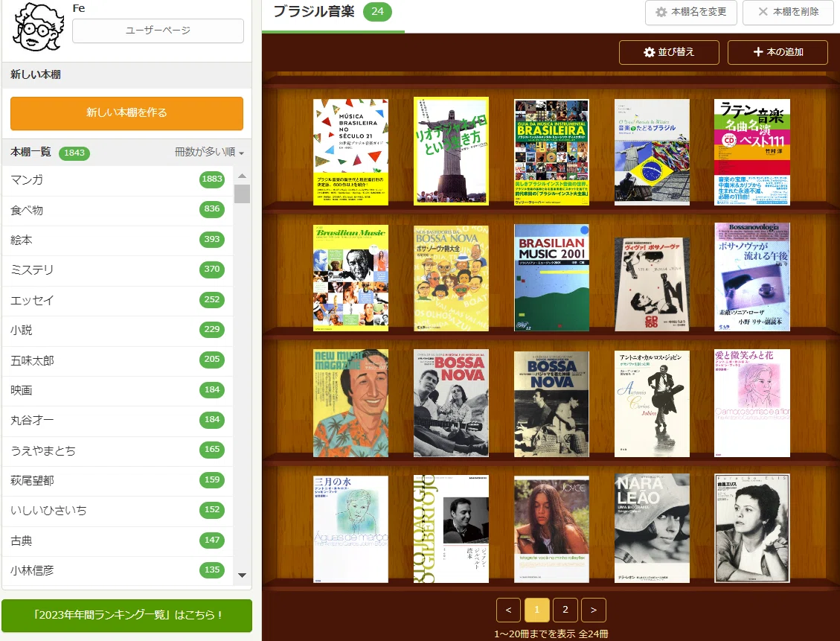Select the マンガ bookshelf row
Viewport: 840px width, 641px height.
tap(118, 180)
